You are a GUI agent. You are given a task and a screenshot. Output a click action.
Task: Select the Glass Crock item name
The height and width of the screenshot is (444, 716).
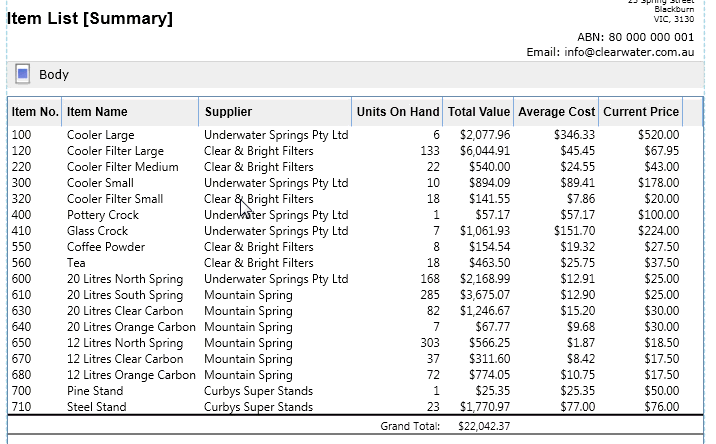point(97,231)
